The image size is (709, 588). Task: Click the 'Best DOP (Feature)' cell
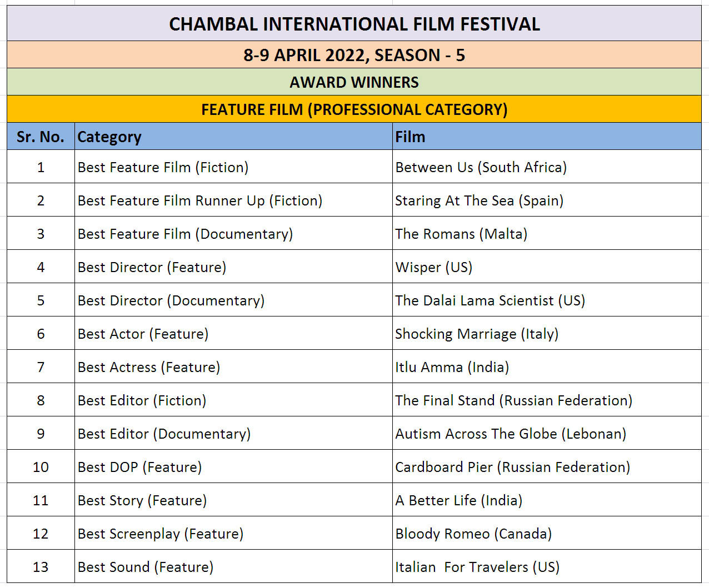[233, 466]
